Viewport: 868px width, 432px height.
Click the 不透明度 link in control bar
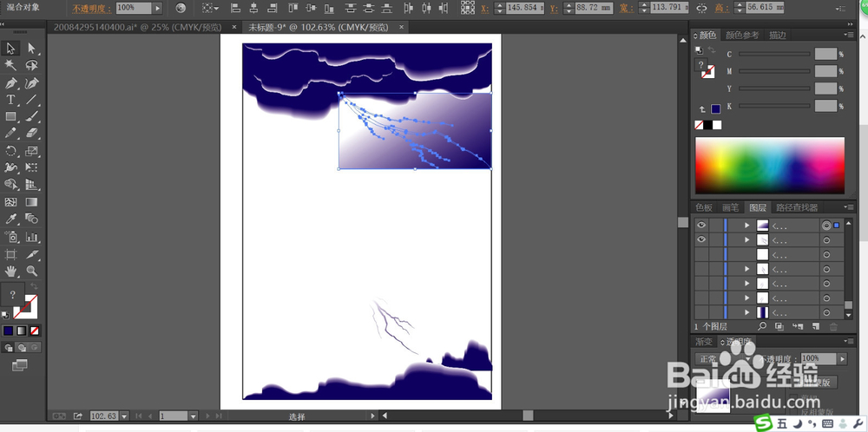[x=92, y=9]
